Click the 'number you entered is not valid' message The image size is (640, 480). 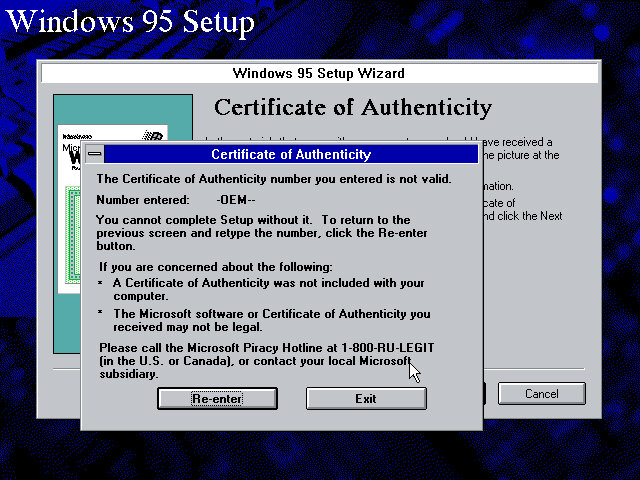point(273,179)
